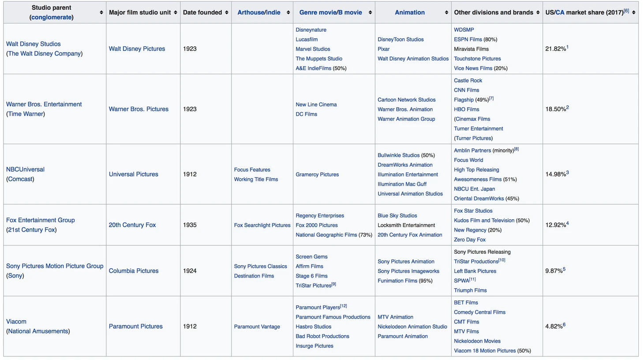Open the Gramercy Pictures link
The height and width of the screenshot is (360, 644).
click(317, 175)
